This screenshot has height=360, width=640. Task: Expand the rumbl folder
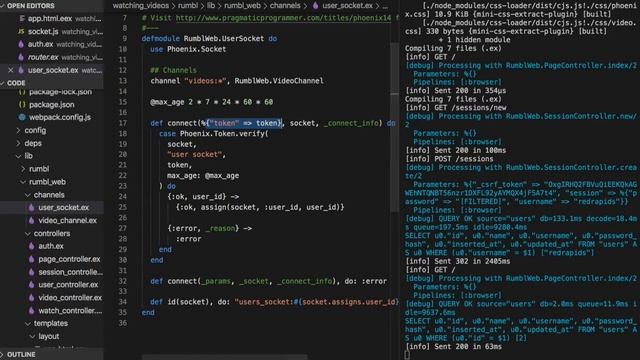23,169
